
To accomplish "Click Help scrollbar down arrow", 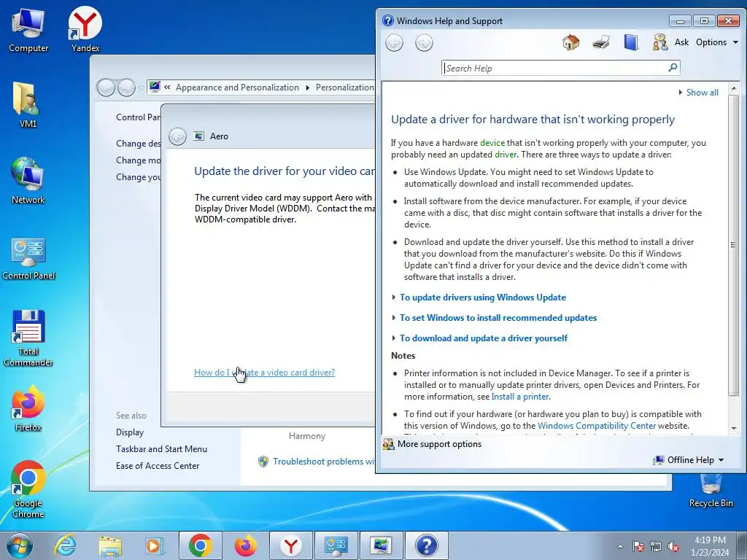I will click(734, 429).
